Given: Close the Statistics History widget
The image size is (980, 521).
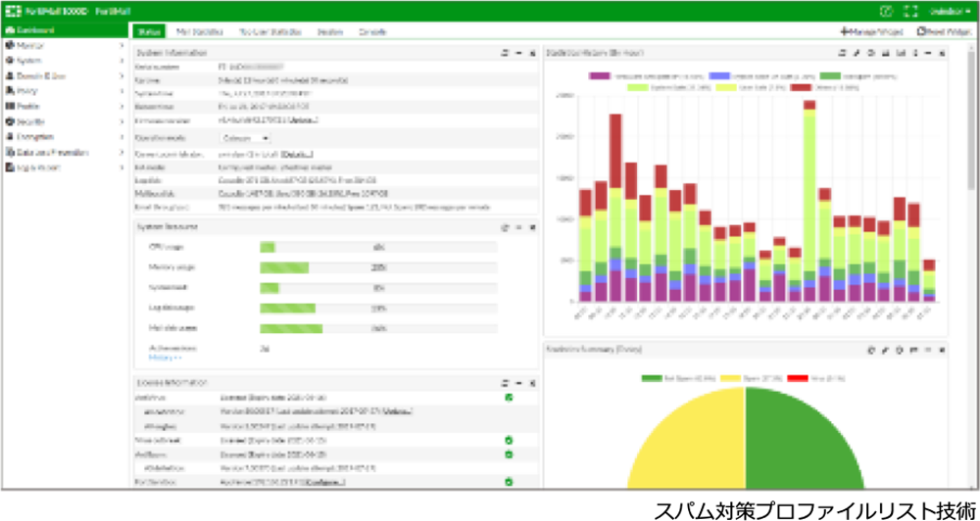Looking at the screenshot, I should point(940,52).
